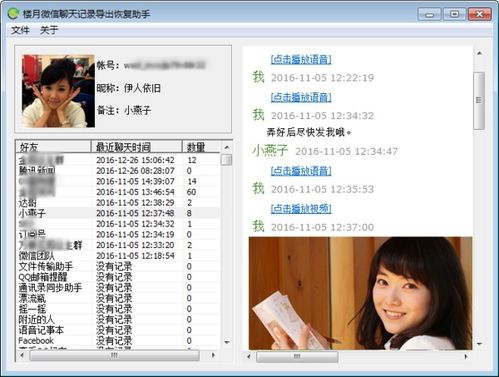The width and height of the screenshot is (499, 377).
Task: Click the 2016-11-05 13:46:54 time cell
Action: 135,192
